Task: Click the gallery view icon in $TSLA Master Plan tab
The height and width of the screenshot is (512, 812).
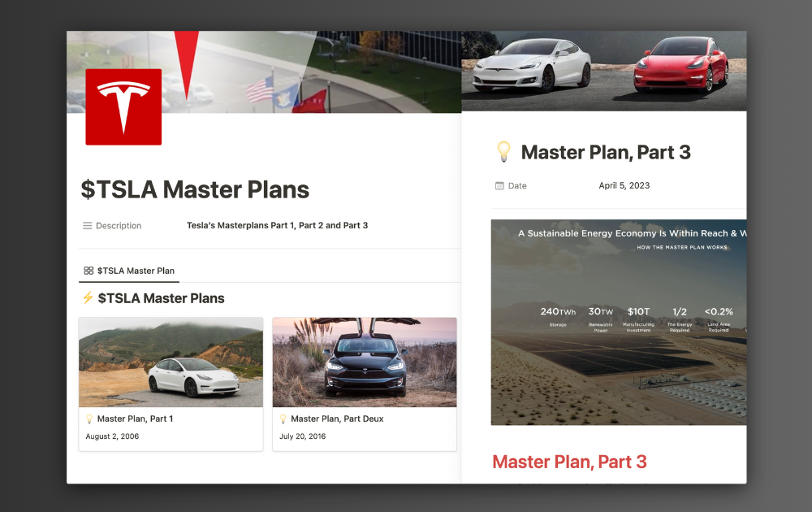Action: coord(89,271)
